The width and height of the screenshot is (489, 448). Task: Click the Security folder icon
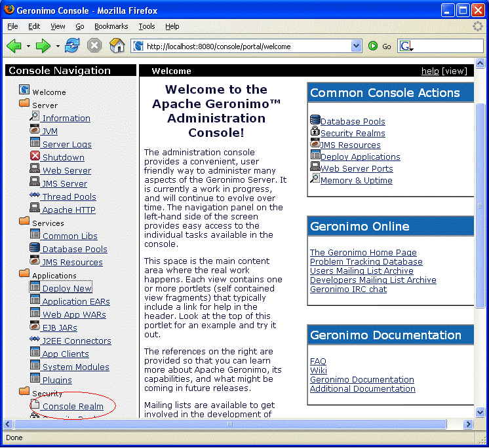coord(24,391)
